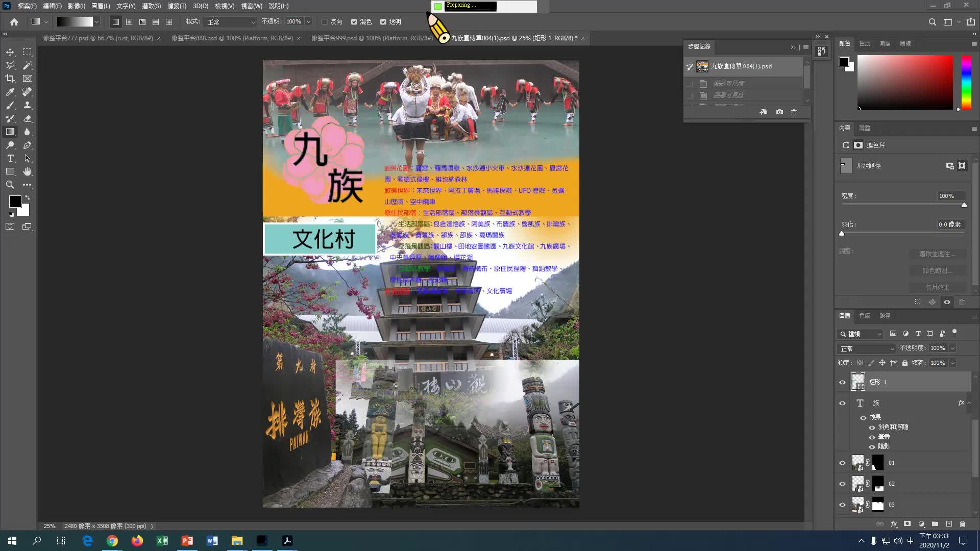980x551 pixels.
Task: Click the 負片效果 button
Action: click(x=937, y=288)
